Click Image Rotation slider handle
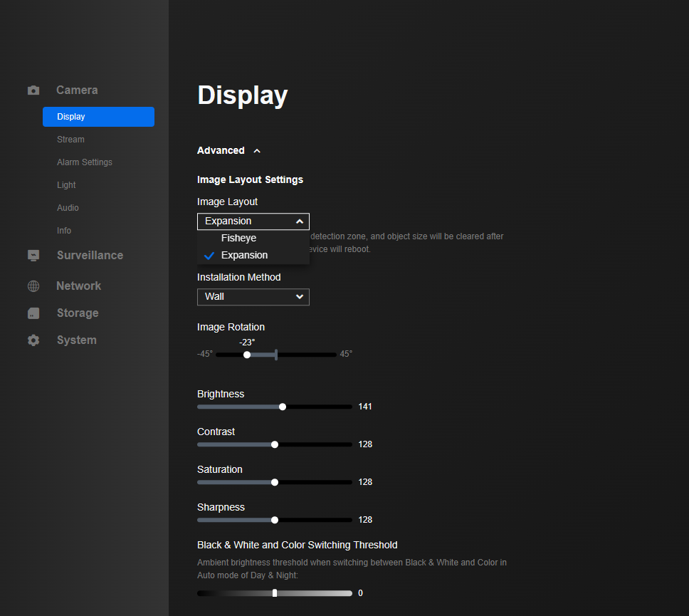This screenshot has height=616, width=689. (x=247, y=355)
